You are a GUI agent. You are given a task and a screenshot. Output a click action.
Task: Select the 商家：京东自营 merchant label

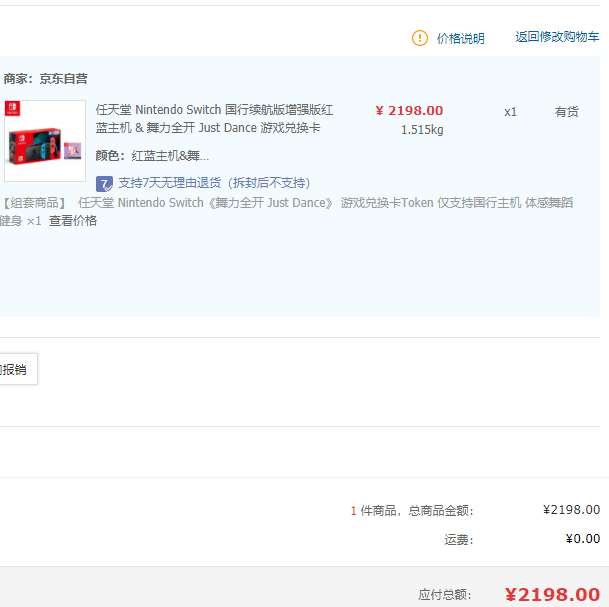pos(45,78)
